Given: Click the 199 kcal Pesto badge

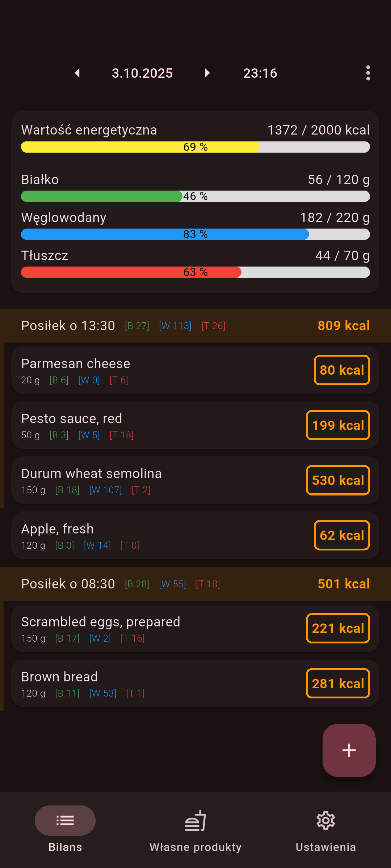Looking at the screenshot, I should 338,425.
